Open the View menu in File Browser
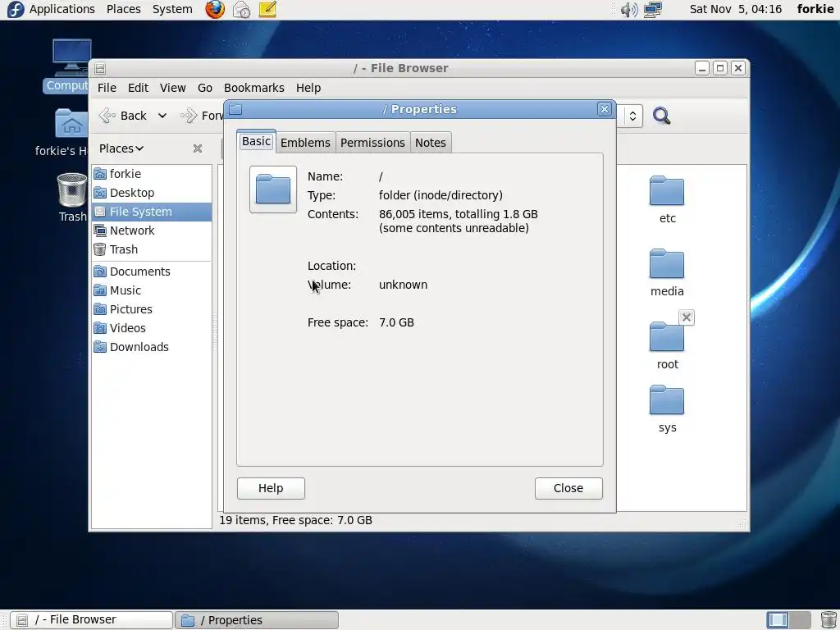Image resolution: width=840 pixels, height=630 pixels. tap(172, 88)
